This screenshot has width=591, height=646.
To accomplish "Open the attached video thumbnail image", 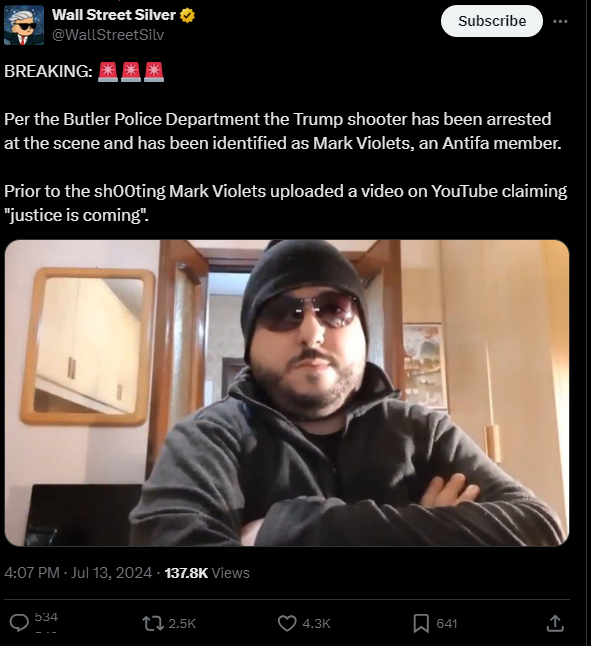I will pyautogui.click(x=287, y=393).
